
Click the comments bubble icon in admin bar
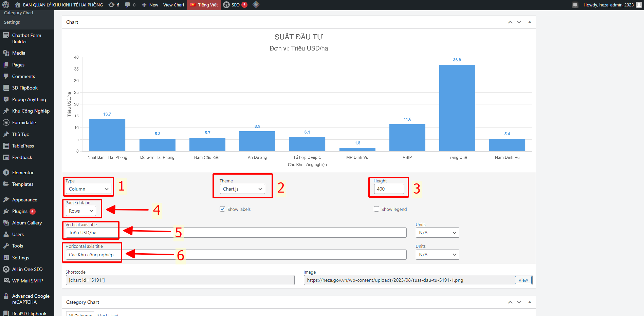click(128, 5)
